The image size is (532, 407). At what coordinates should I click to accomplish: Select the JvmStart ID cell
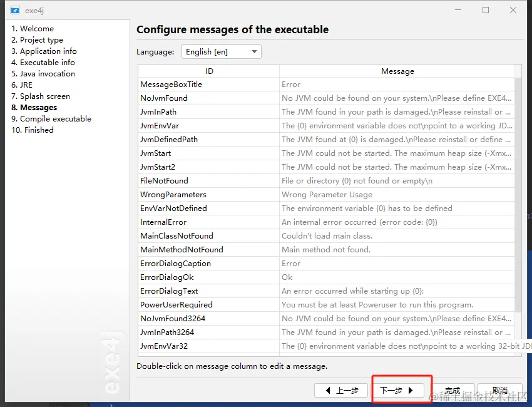[209, 153]
